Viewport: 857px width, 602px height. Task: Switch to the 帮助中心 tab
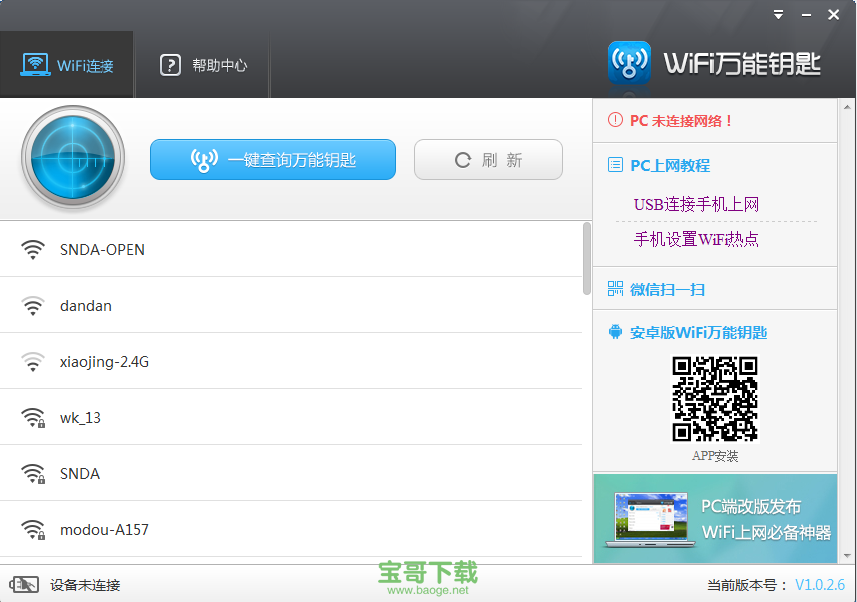click(202, 64)
